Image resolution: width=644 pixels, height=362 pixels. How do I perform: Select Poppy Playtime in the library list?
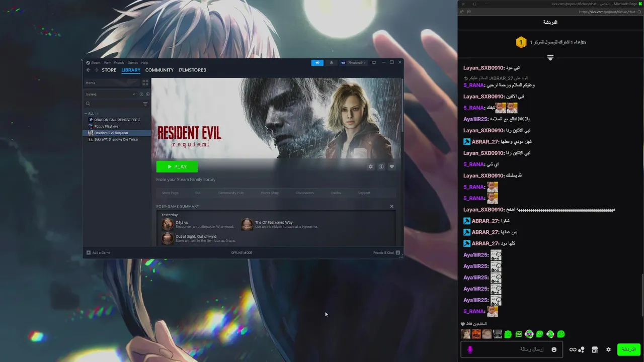click(x=117, y=126)
